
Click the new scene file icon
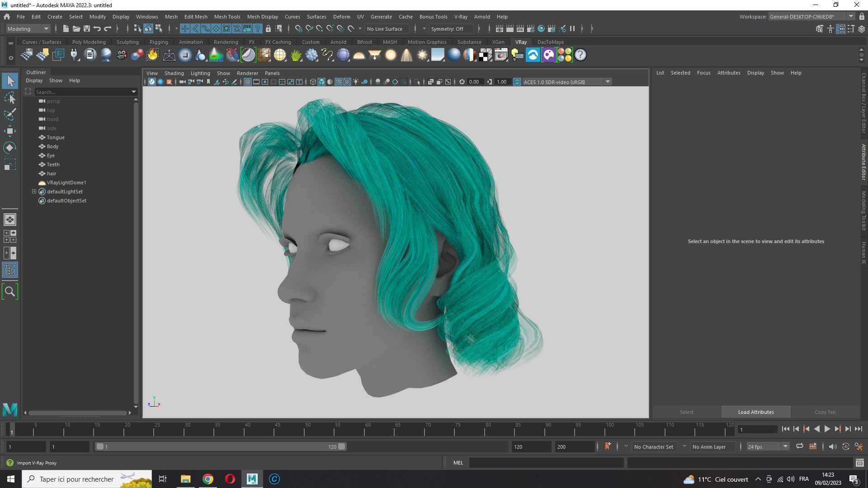tap(66, 28)
